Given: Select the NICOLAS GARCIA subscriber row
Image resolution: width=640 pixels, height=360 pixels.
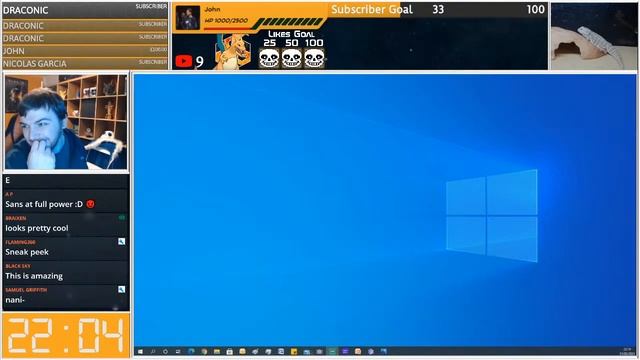Looking at the screenshot, I should click(85, 64).
